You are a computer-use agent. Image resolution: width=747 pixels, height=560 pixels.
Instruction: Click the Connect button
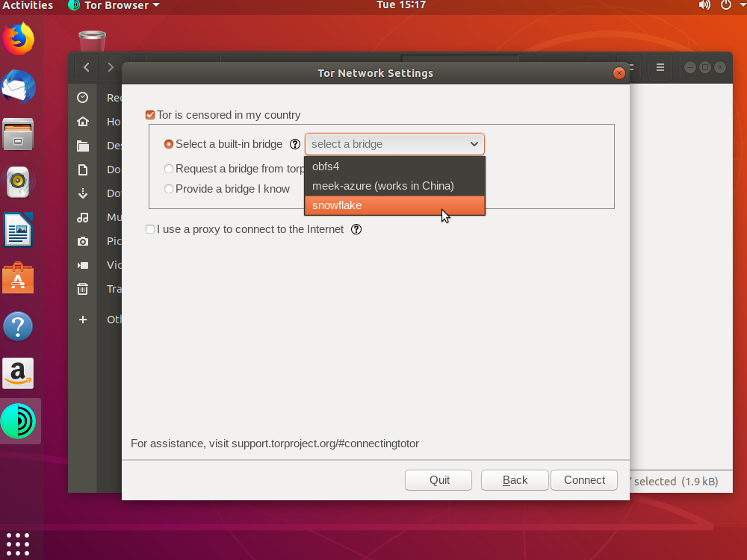(585, 480)
